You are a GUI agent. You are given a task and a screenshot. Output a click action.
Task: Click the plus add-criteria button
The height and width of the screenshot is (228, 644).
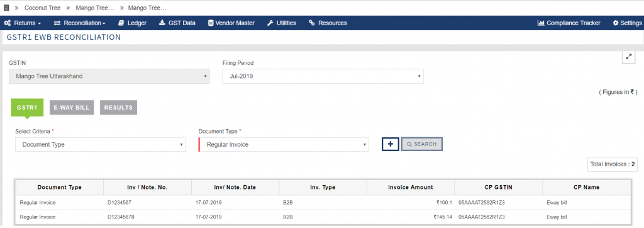(390, 144)
